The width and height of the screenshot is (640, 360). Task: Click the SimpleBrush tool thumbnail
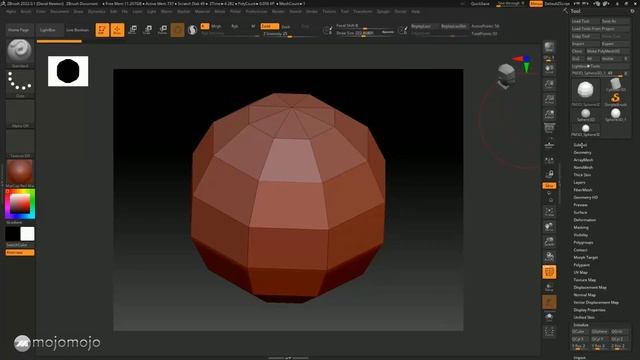615,99
